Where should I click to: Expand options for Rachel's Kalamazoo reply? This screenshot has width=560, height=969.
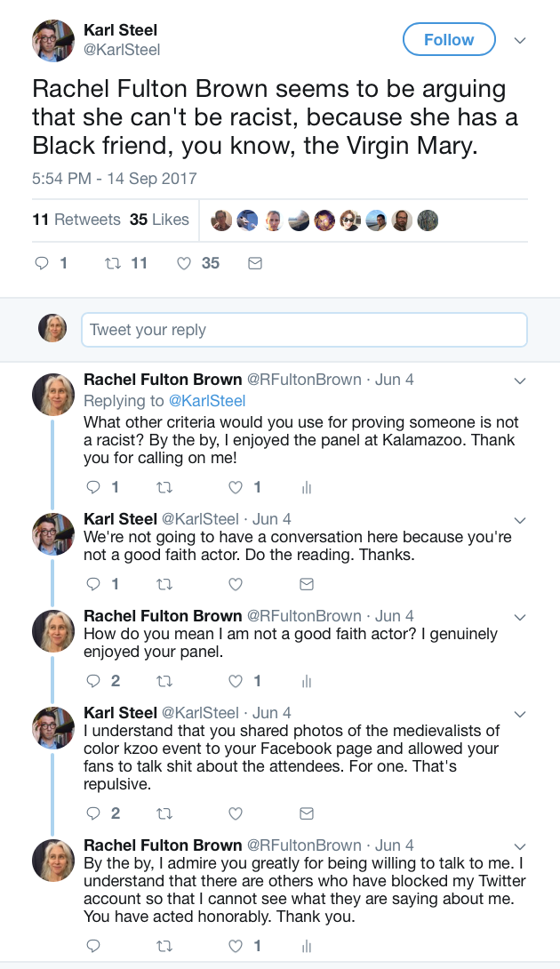tap(521, 380)
